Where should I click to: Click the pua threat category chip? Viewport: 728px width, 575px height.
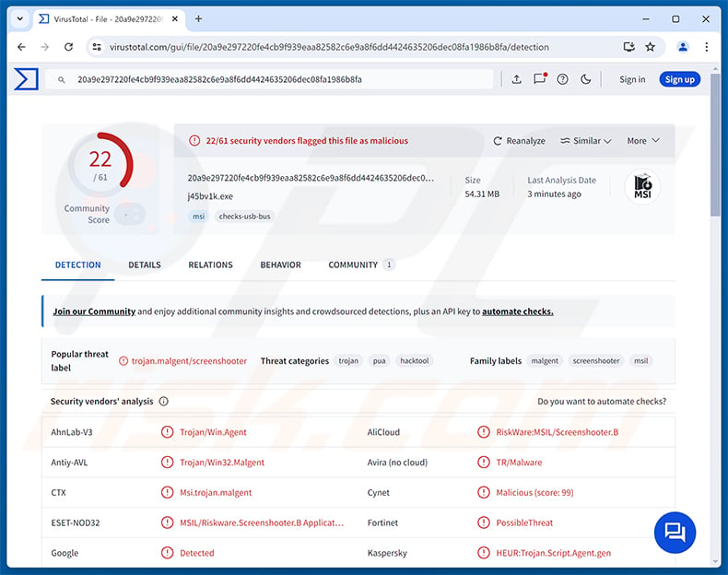tap(380, 360)
